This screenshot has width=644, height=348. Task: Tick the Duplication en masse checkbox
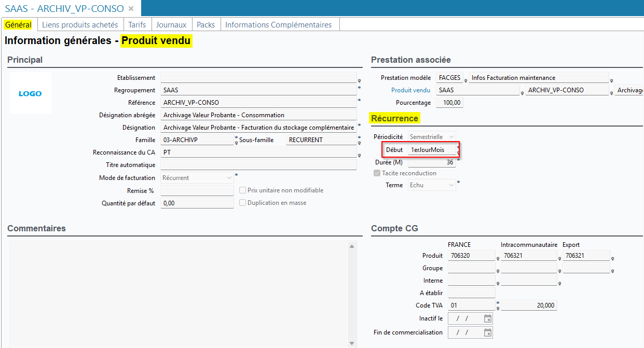pyautogui.click(x=242, y=203)
